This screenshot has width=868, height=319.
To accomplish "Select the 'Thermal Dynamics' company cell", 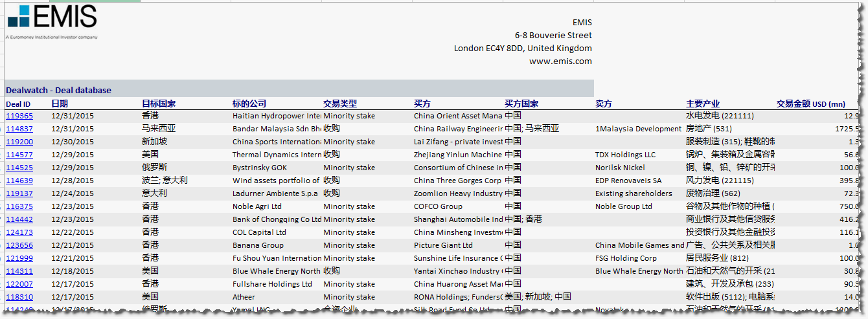I will pos(277,155).
